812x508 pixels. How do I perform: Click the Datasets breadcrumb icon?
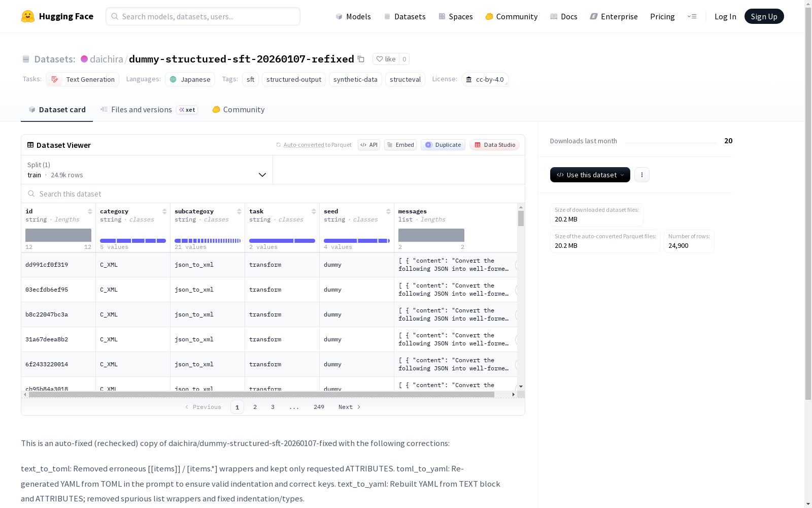click(x=26, y=59)
